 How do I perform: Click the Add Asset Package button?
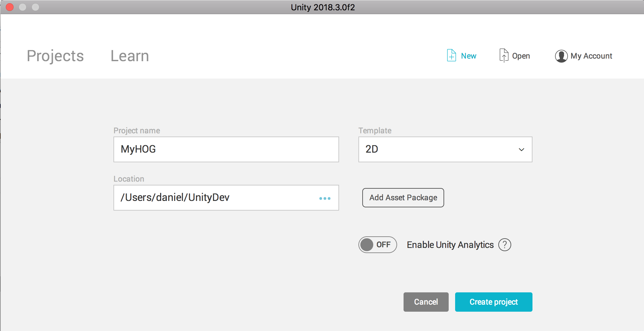click(x=403, y=198)
